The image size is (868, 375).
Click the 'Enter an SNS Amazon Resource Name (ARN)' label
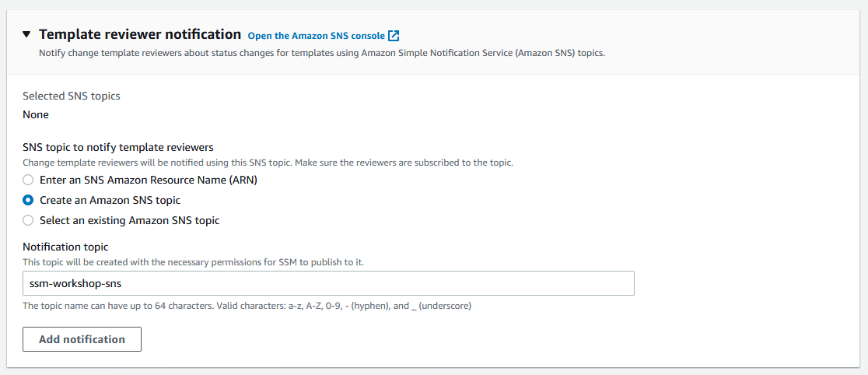(149, 180)
